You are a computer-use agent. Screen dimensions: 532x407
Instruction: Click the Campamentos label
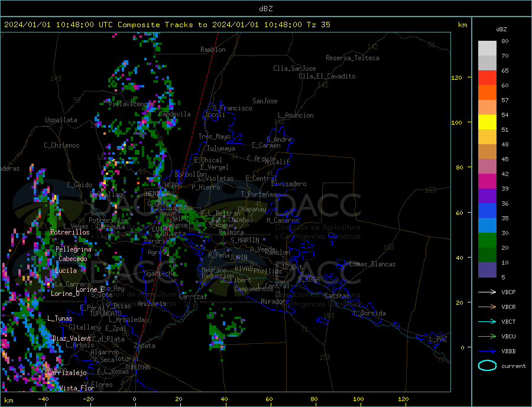254,289
